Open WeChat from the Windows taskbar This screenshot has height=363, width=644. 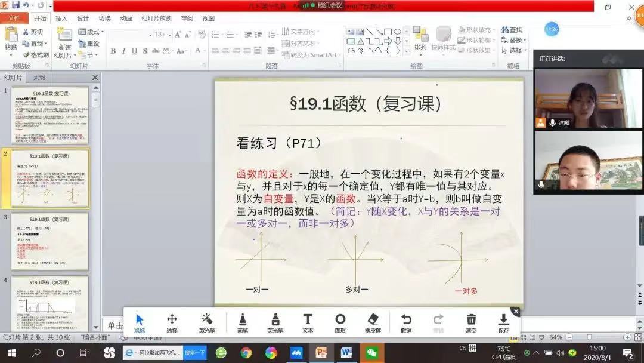click(371, 353)
